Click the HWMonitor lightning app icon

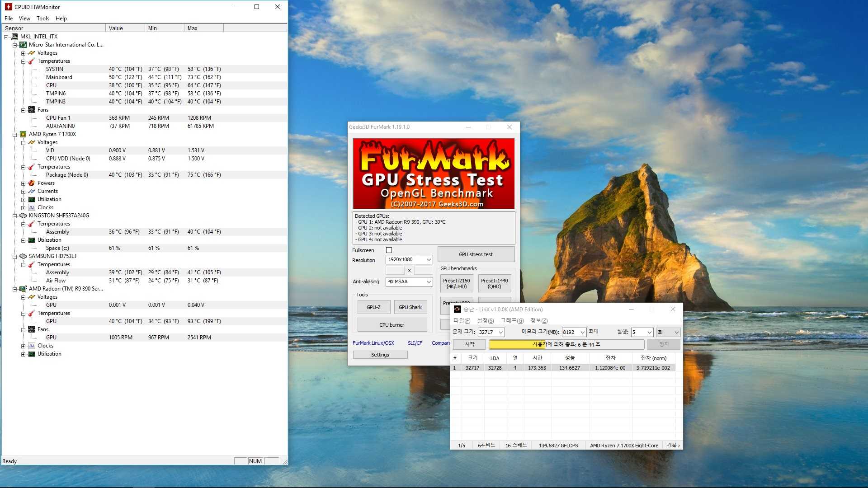[9, 7]
